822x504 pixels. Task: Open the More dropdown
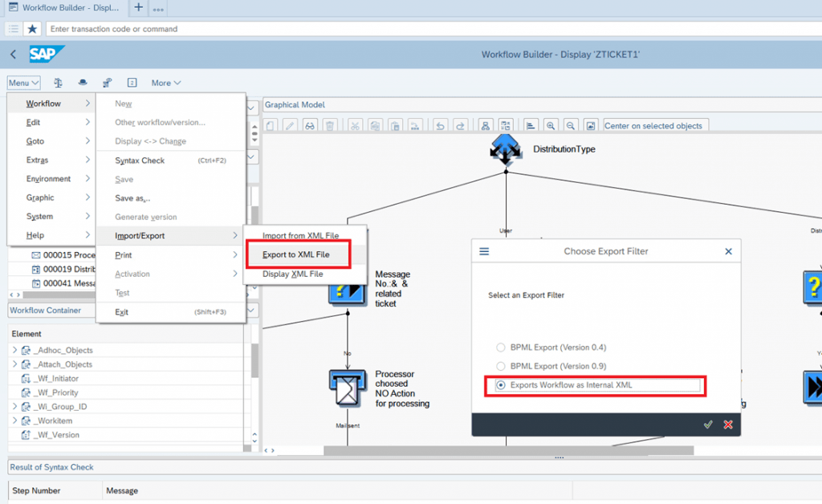[165, 83]
